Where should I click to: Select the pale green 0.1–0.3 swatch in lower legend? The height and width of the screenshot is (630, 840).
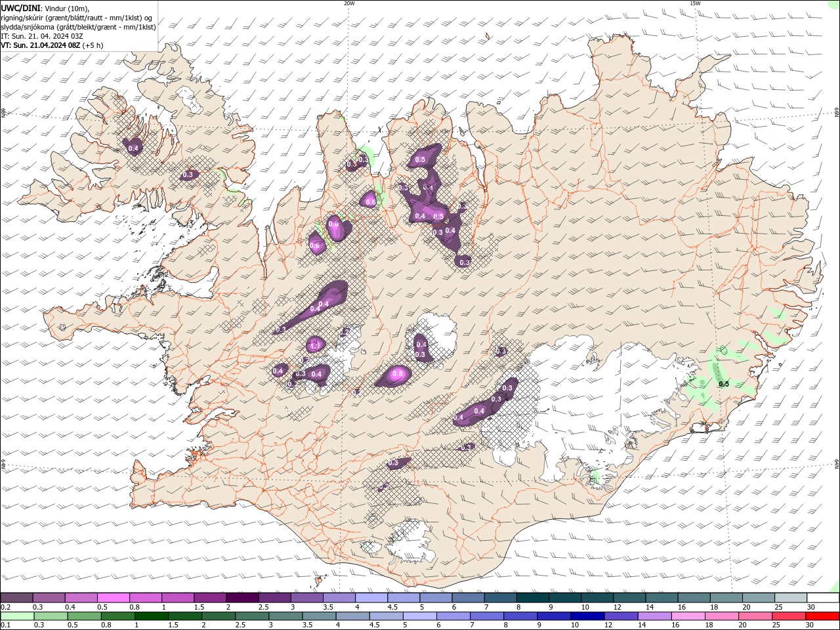pos(16,616)
